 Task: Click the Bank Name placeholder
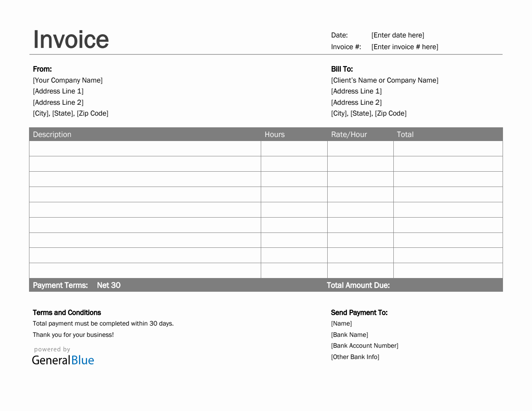[349, 335]
